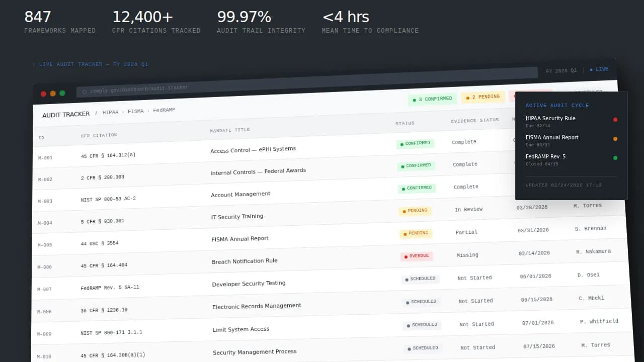
Task: Click owner D. Osei
Action: pos(589,276)
